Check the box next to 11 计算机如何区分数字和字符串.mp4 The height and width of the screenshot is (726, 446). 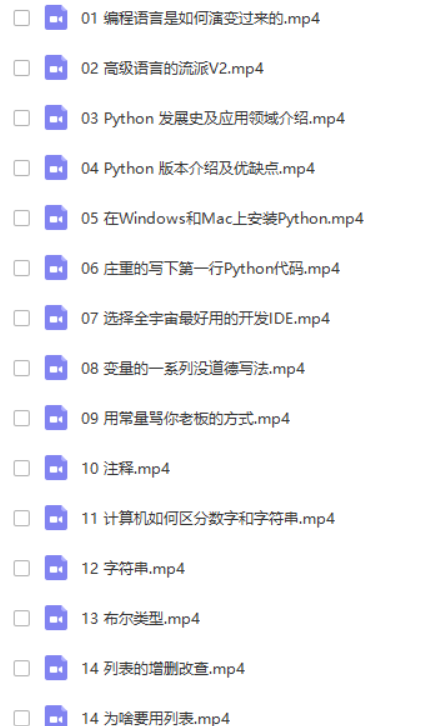22,518
